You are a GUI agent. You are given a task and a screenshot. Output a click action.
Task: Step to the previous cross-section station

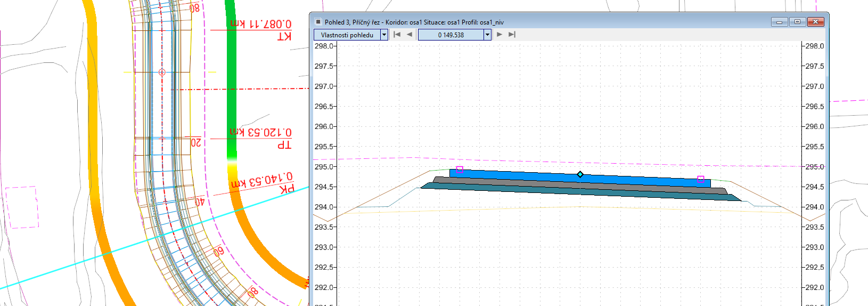[410, 35]
